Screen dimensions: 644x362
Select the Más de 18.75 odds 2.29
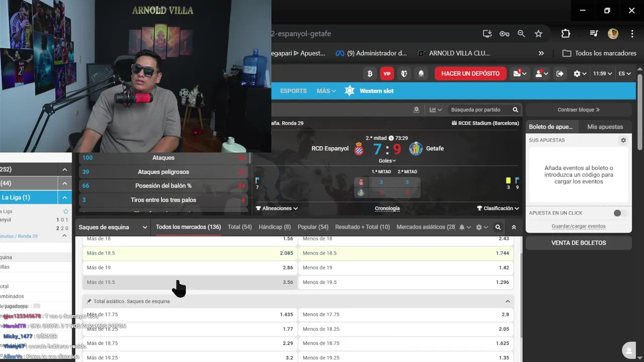[190, 343]
